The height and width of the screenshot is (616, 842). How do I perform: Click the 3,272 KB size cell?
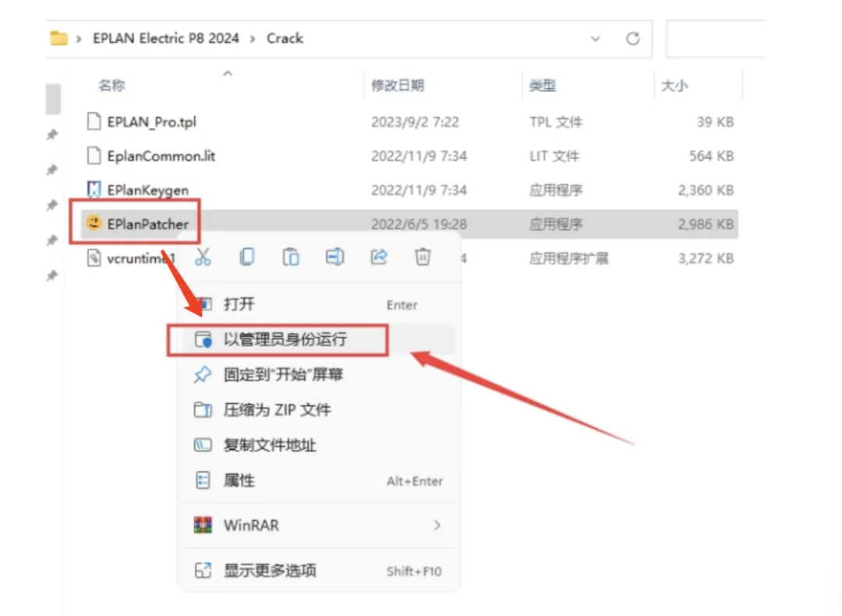pyautogui.click(x=706, y=258)
